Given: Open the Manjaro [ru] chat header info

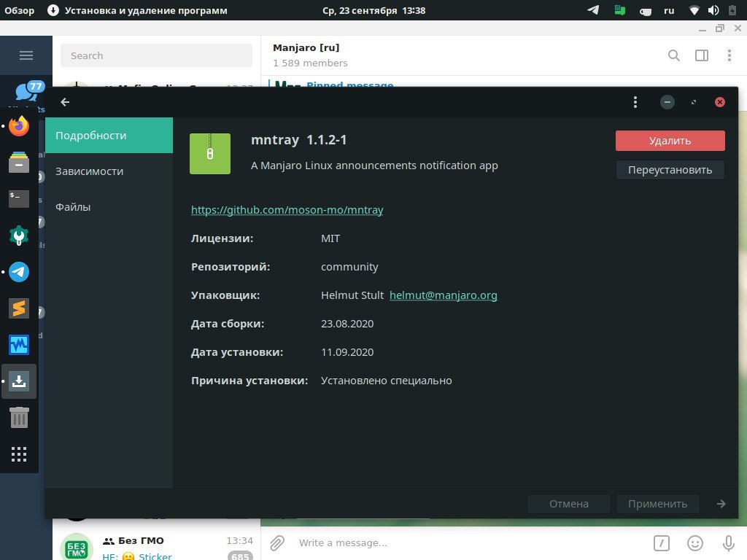Looking at the screenshot, I should (310, 55).
